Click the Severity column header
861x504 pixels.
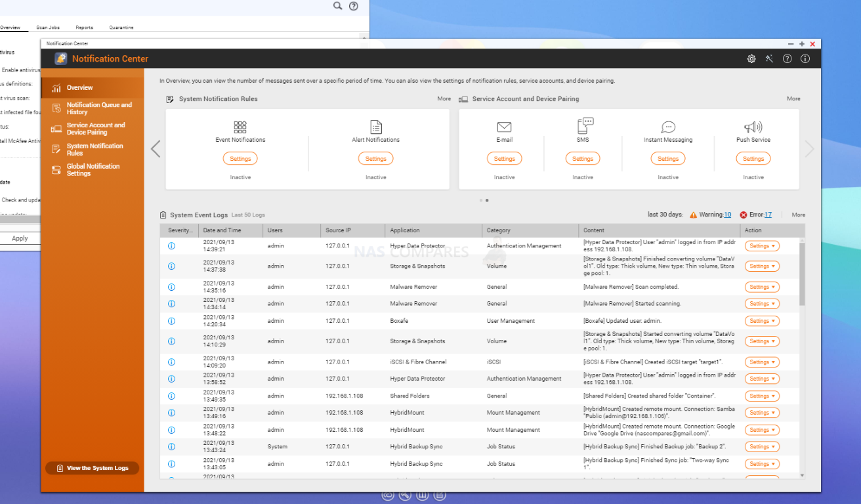(x=179, y=230)
